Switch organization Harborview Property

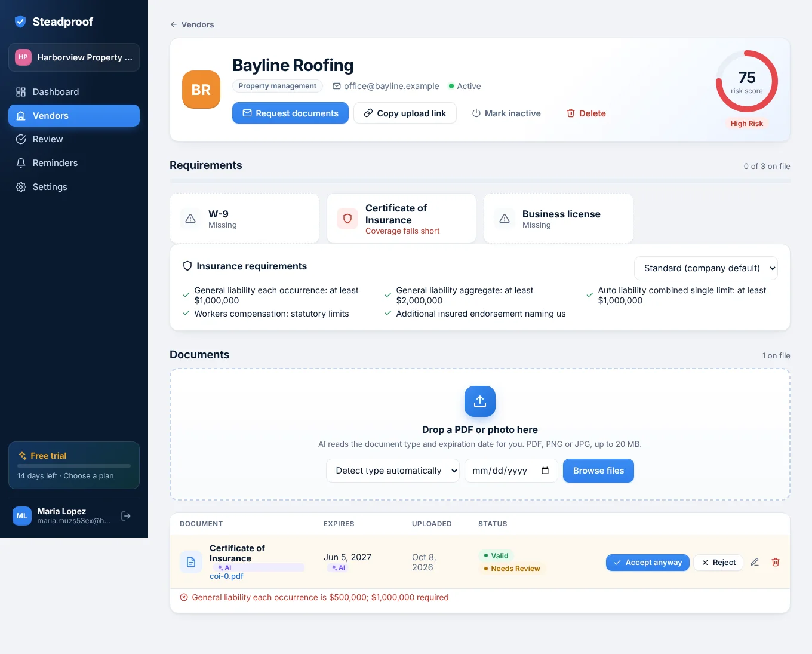pos(74,57)
